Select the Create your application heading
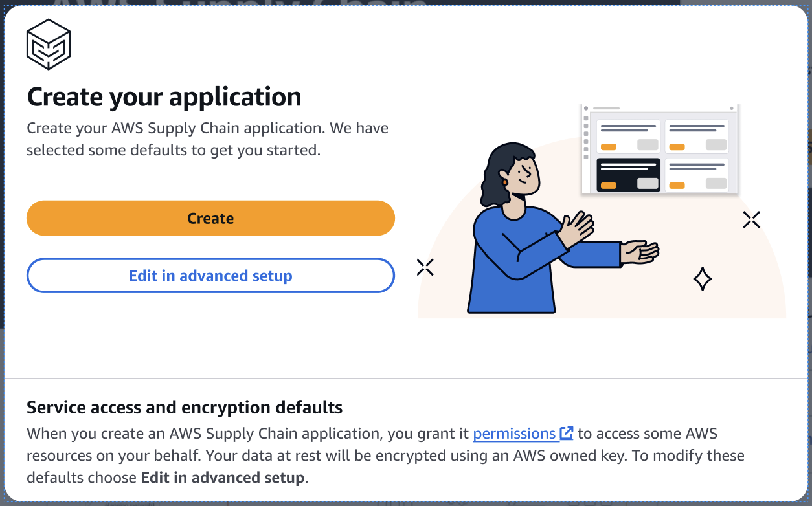 pyautogui.click(x=164, y=96)
